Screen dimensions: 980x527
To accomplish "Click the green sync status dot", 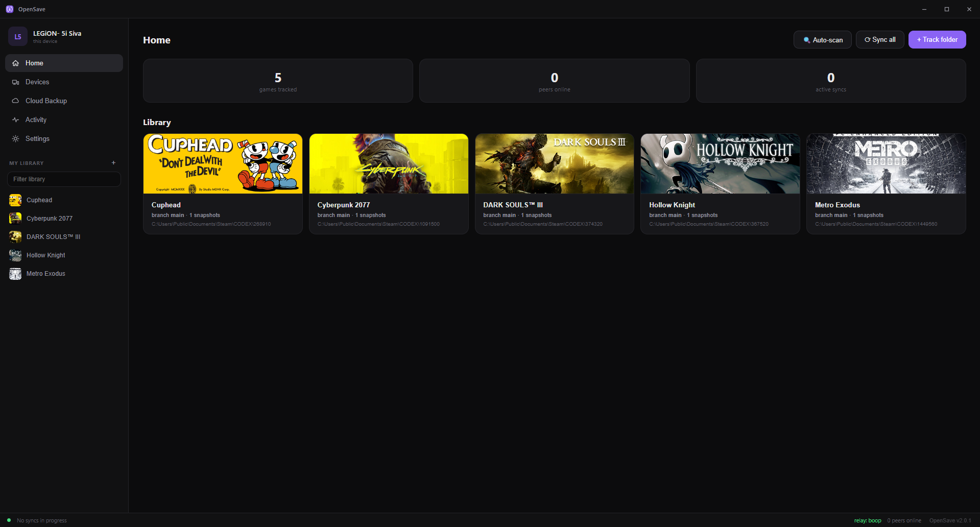I will (x=9, y=520).
